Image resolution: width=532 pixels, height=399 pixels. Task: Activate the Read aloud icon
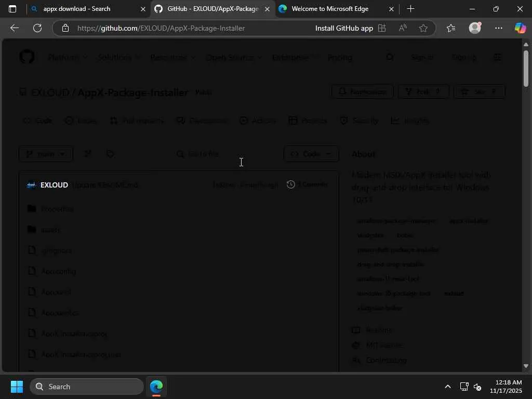click(x=403, y=28)
